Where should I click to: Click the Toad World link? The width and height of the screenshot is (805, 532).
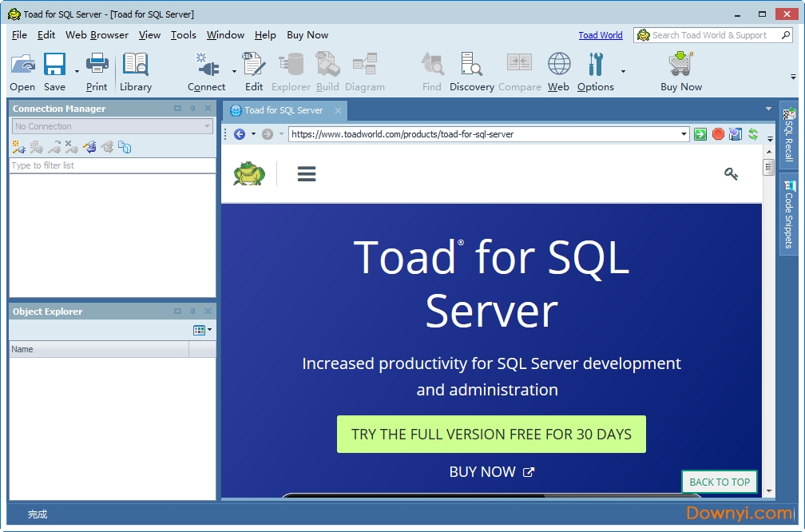pyautogui.click(x=600, y=35)
